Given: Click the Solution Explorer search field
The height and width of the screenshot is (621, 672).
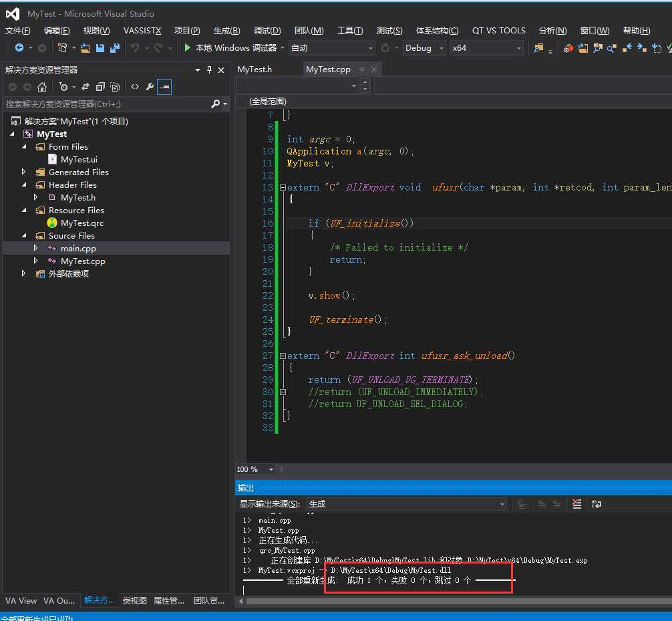Looking at the screenshot, I should pyautogui.click(x=107, y=104).
